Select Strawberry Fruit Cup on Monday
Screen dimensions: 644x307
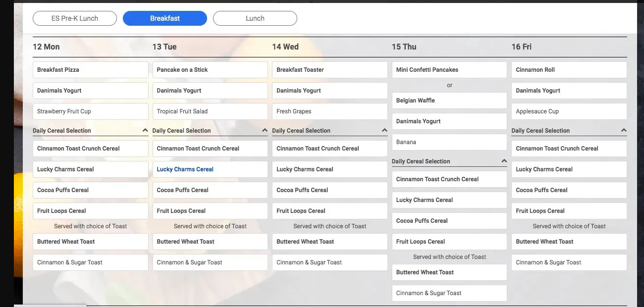(x=91, y=111)
